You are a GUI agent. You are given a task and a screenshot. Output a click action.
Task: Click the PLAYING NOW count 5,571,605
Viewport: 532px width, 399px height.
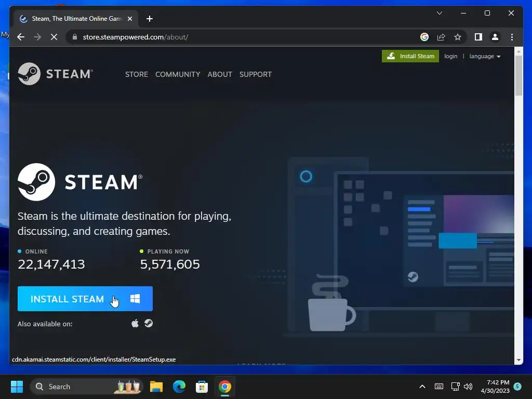pos(170,264)
